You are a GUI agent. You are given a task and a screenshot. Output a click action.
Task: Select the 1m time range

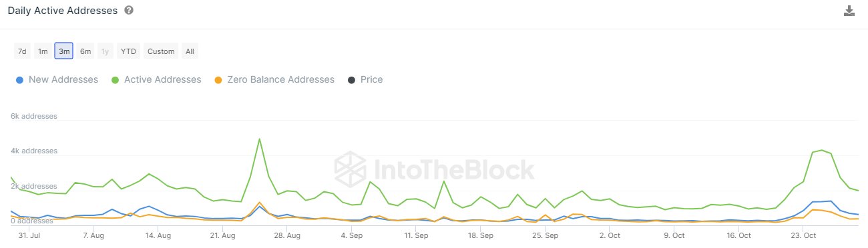(x=43, y=51)
